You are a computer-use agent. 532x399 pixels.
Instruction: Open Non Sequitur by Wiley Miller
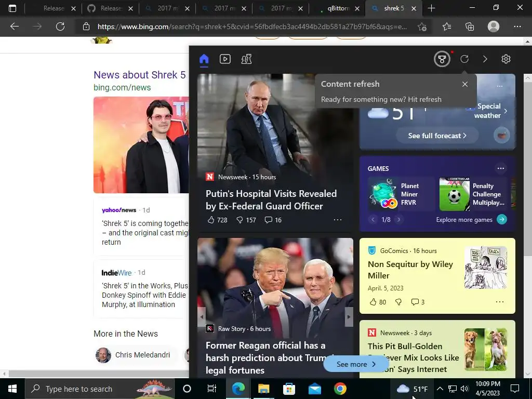click(410, 270)
